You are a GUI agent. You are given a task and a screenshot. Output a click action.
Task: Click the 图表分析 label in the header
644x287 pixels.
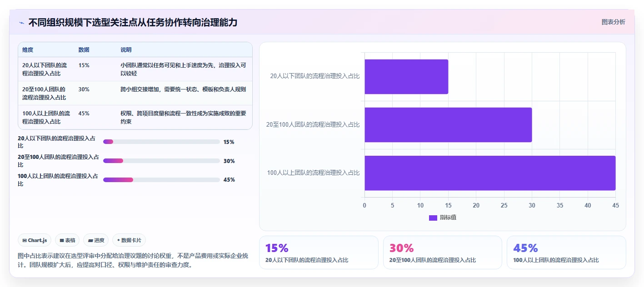(613, 22)
